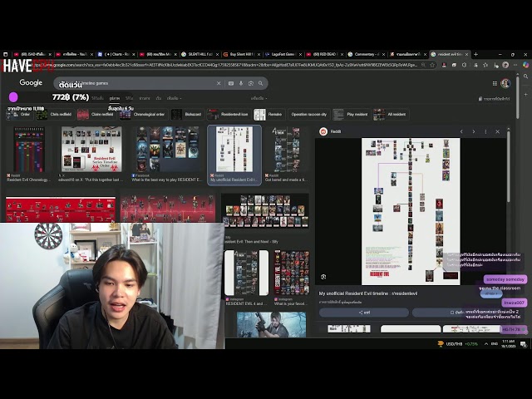Close the SILENT HILL tab

218,54
